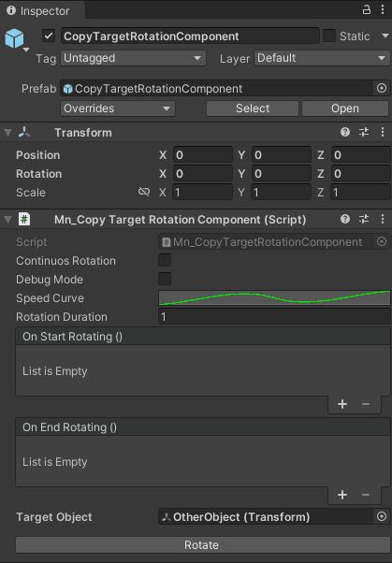The image size is (392, 563).
Task: Click Rotation Y field
Action: click(x=282, y=173)
